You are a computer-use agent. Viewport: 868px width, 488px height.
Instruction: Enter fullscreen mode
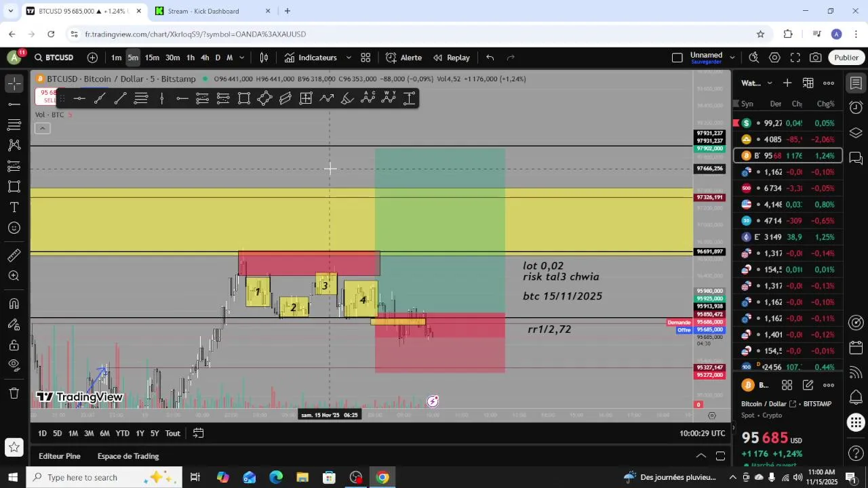[795, 58]
